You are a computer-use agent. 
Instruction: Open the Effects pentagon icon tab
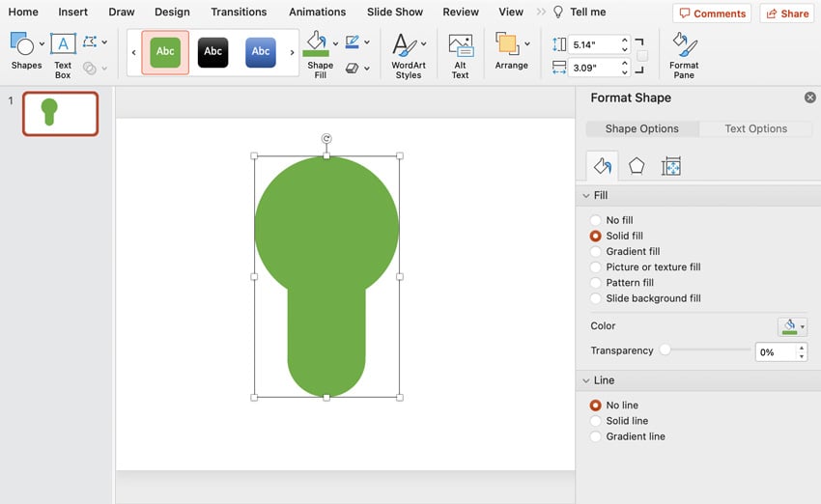pos(637,166)
